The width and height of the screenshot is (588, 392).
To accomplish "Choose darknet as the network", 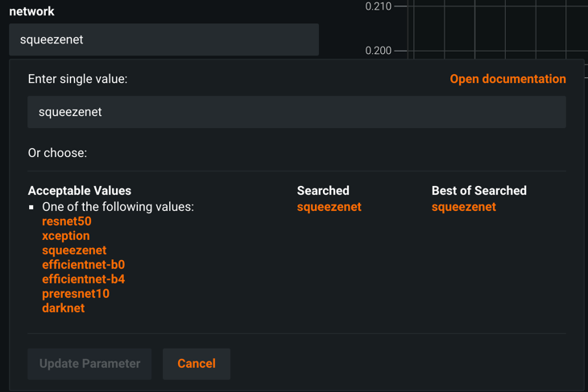I will [x=63, y=308].
